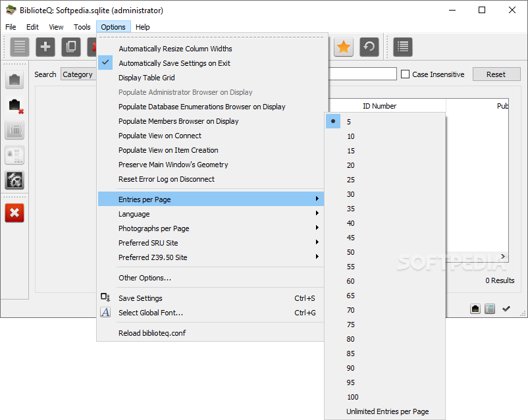Select 5 entries per page

click(x=385, y=122)
